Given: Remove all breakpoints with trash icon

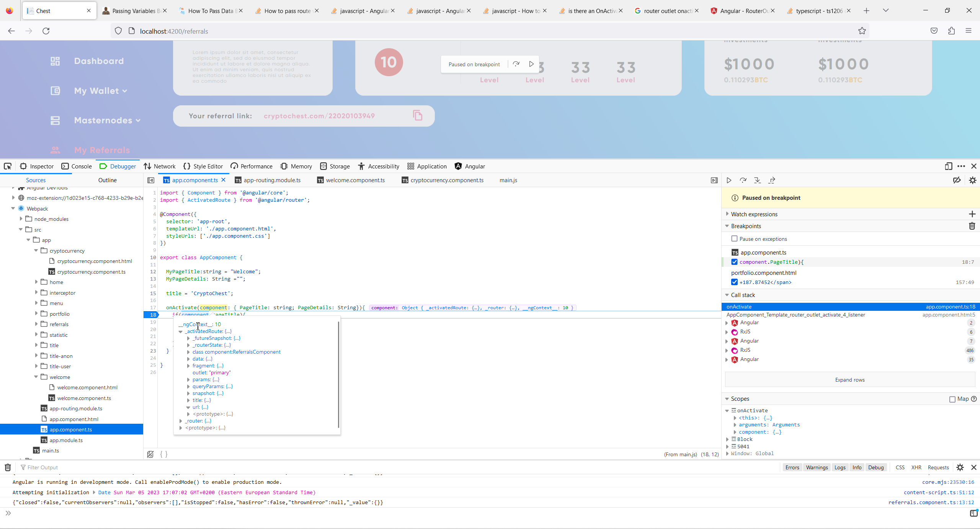Looking at the screenshot, I should tap(972, 226).
